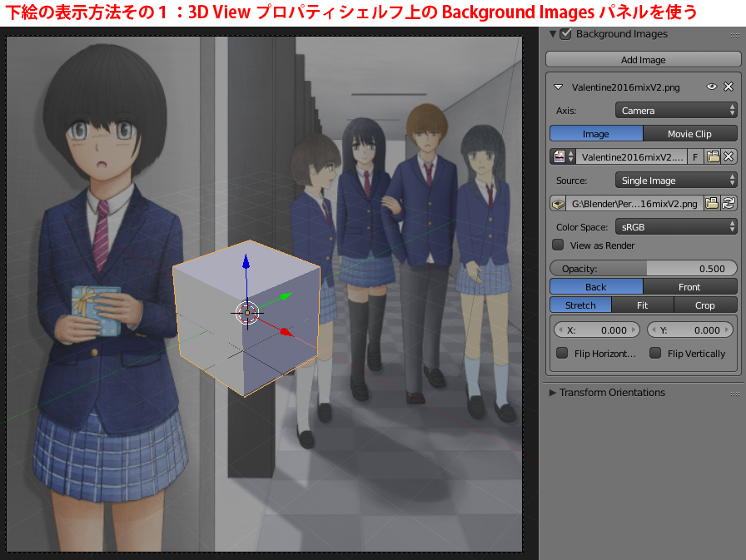The height and width of the screenshot is (560, 746).
Task: Click the red X axis manipulator arrow
Action: point(286,332)
